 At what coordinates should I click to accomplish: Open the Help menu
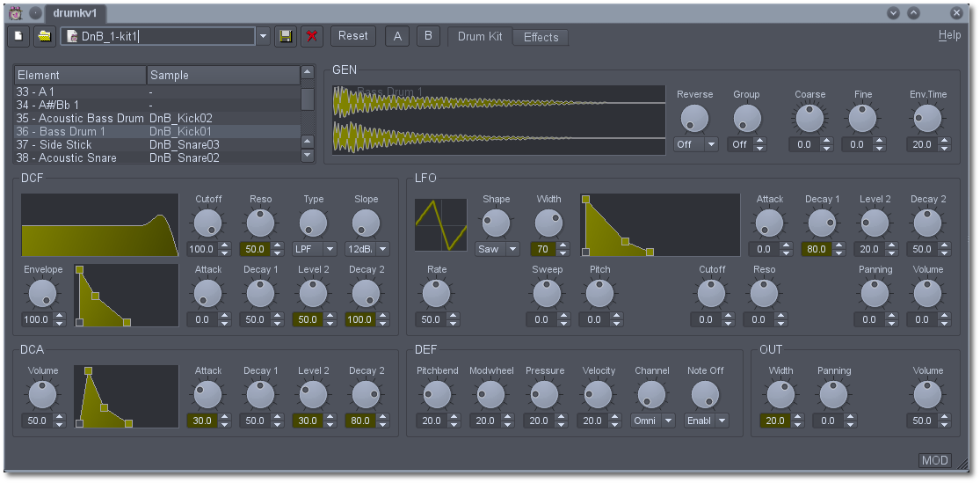pos(949,35)
